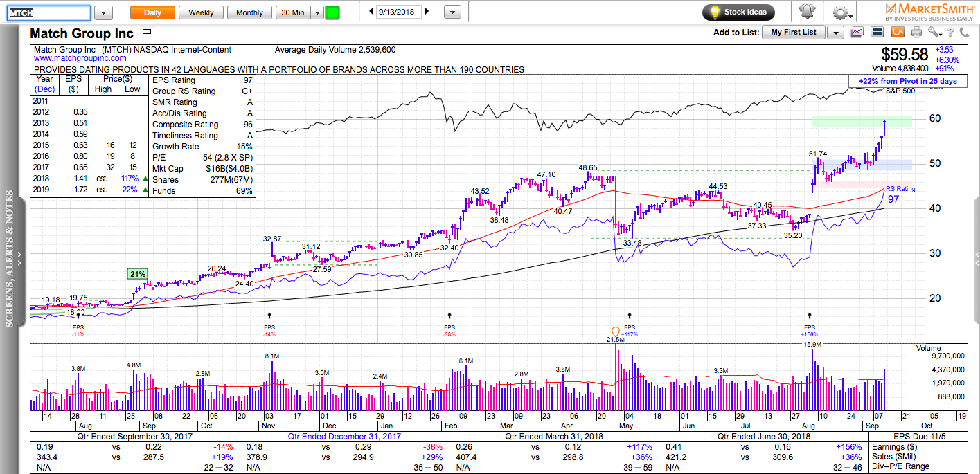This screenshot has height=474, width=980.
Task: Switch to the Weekly chart
Action: (x=201, y=12)
